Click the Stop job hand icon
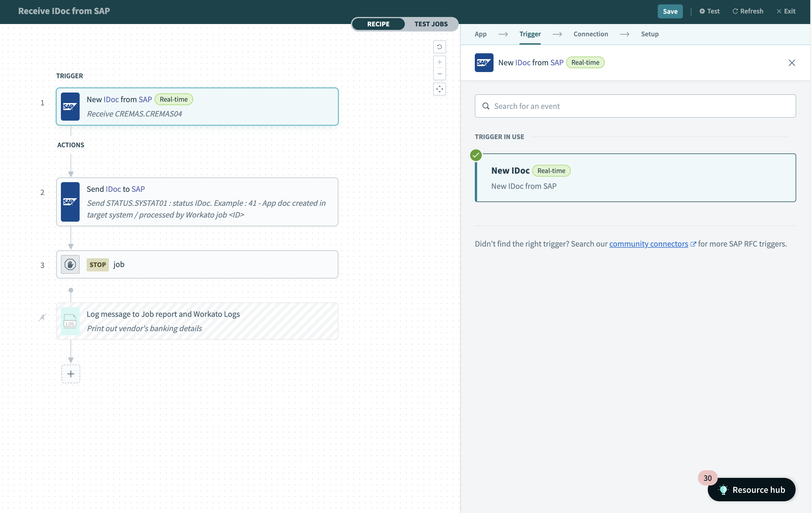This screenshot has width=812, height=513. [x=70, y=264]
